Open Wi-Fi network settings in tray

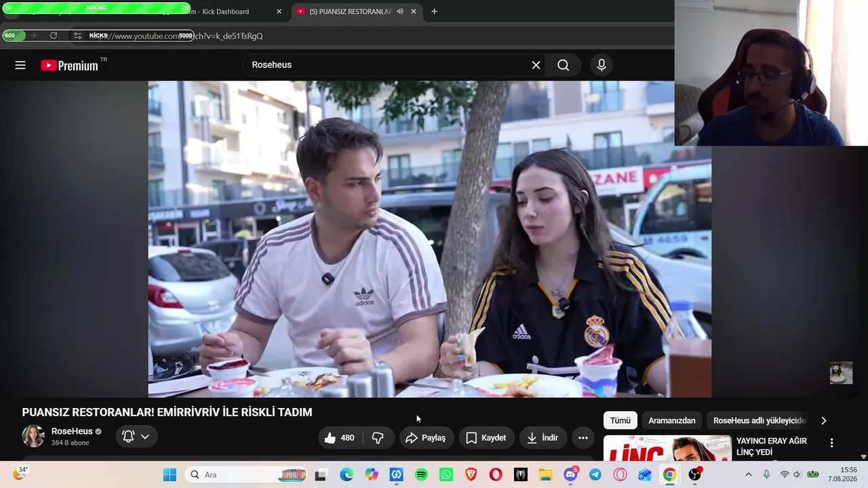785,474
